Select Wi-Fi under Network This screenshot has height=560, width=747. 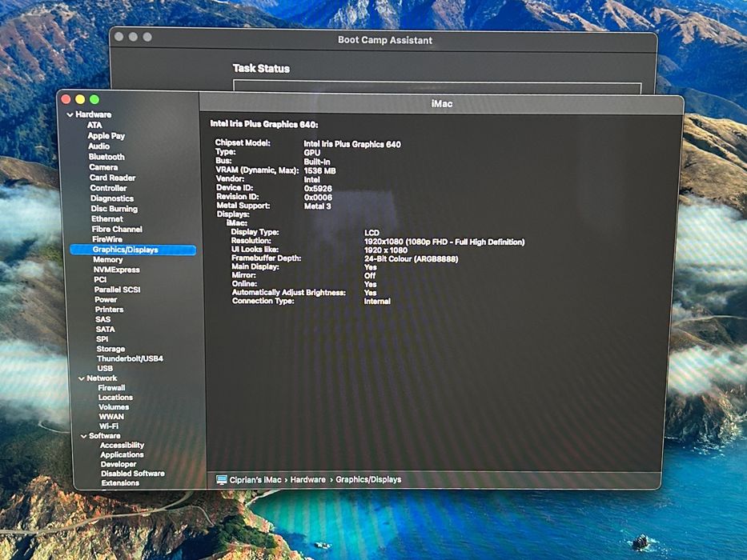[x=109, y=426]
